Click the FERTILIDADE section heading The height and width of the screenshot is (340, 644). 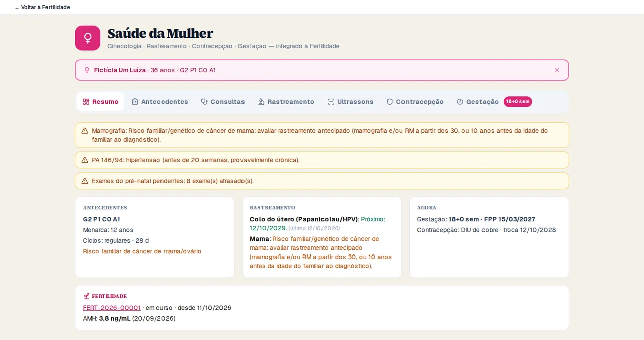click(x=109, y=296)
